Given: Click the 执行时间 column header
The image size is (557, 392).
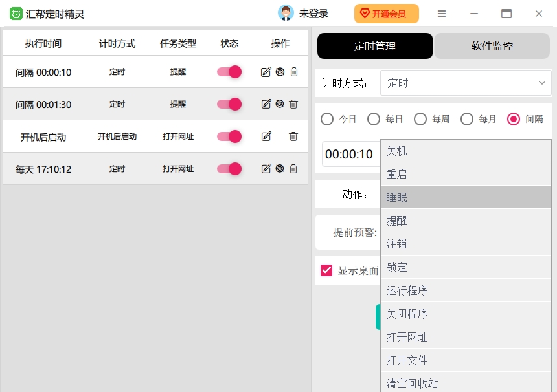Looking at the screenshot, I should (43, 43).
